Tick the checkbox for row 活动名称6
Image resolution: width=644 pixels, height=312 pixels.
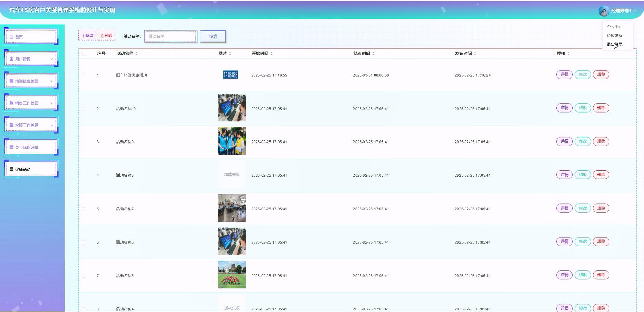[83, 242]
